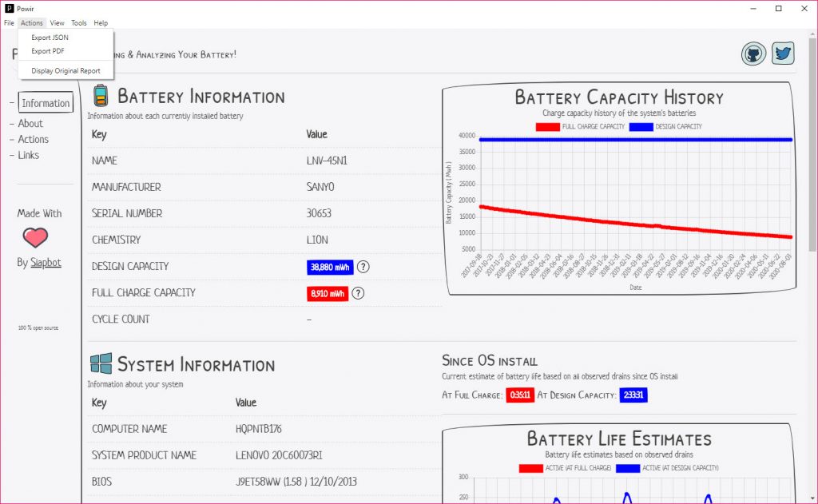The height and width of the screenshot is (504, 818).
Task: Go to the About sidebar section
Action: (30, 124)
